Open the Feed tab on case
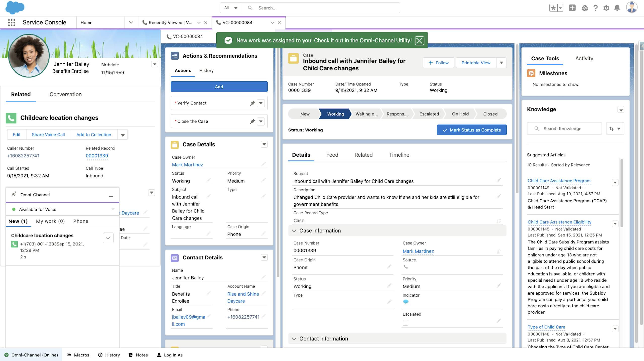 click(x=332, y=155)
